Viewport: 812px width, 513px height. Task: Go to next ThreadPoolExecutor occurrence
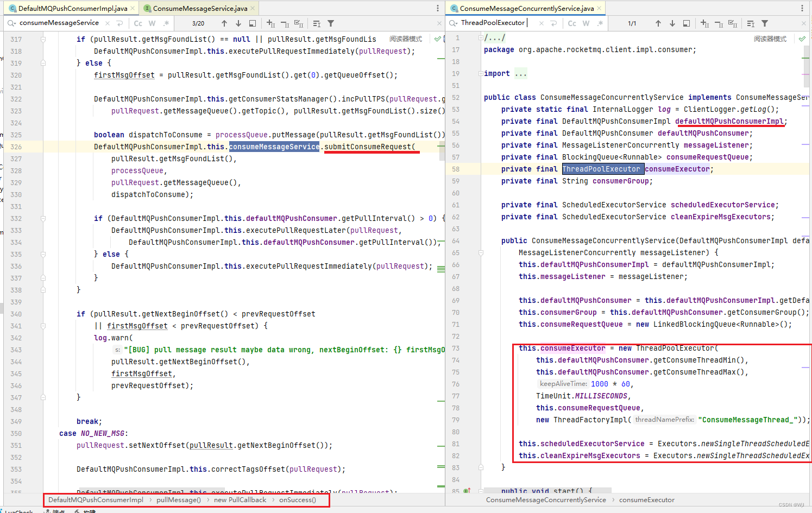672,23
